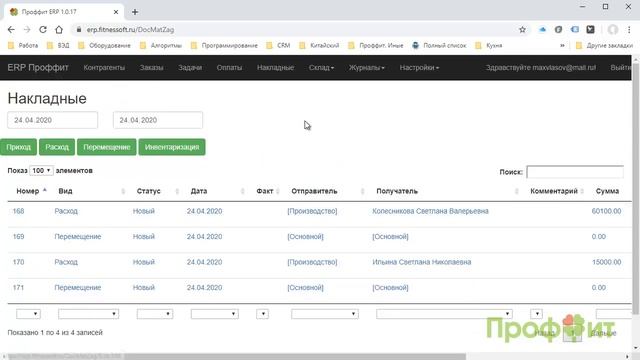Image resolution: width=640 pixels, height=360 pixels.
Task: Sort table by Статус column
Action: (x=149, y=191)
